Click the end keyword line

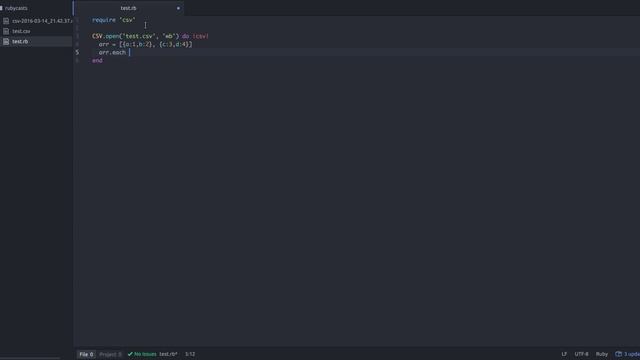click(x=97, y=60)
